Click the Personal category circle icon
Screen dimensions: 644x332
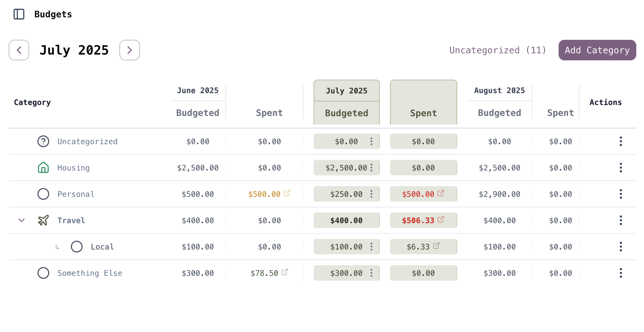pyautogui.click(x=43, y=194)
